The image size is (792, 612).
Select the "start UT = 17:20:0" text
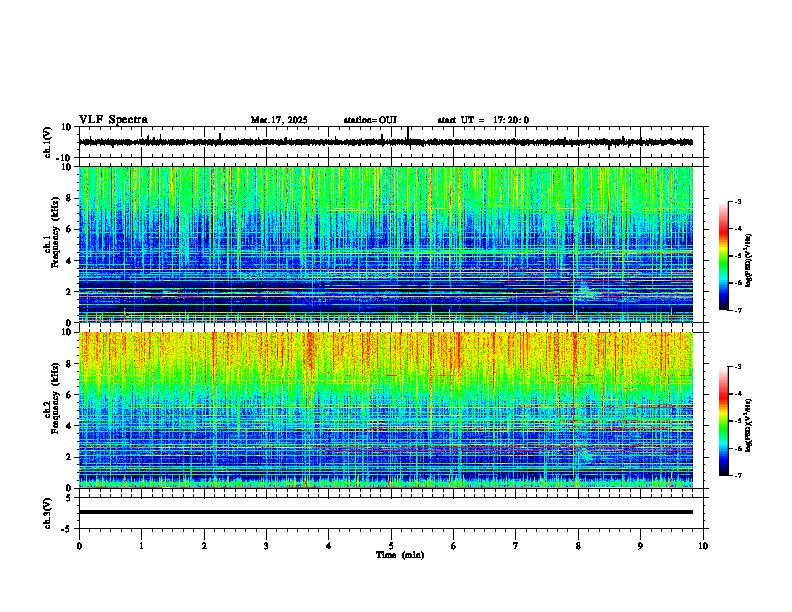483,120
